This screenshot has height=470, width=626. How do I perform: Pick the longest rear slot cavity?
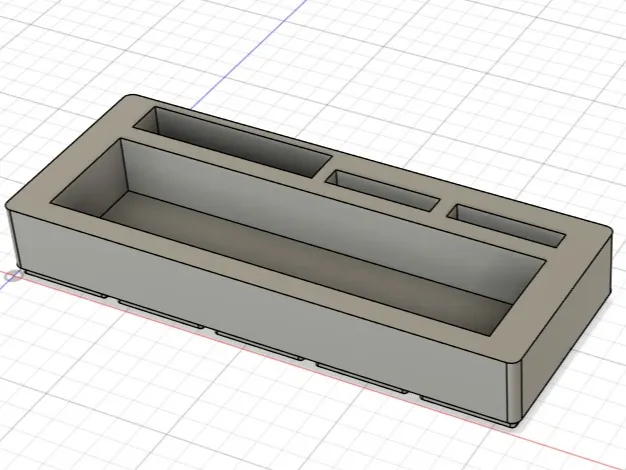tap(233, 141)
